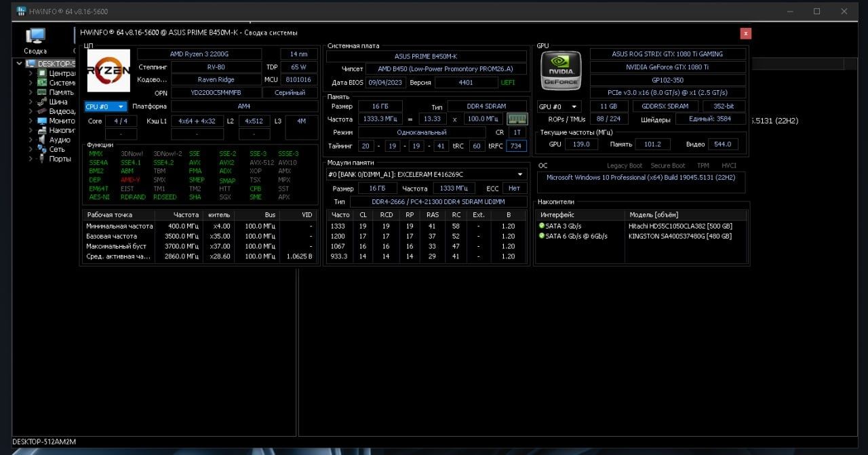Select the motherboard tree icon
This screenshot has height=455, width=868.
[42, 83]
